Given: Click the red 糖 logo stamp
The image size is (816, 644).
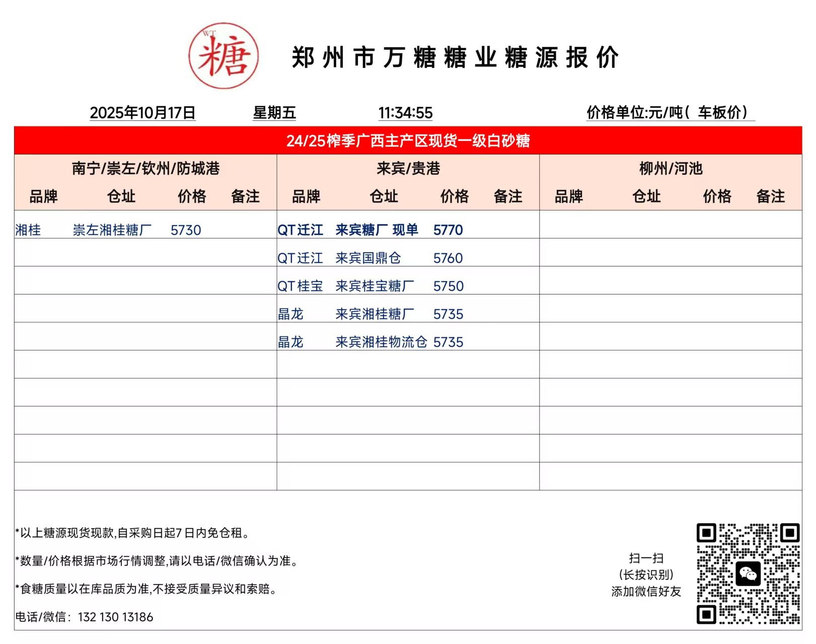Looking at the screenshot, I should [x=224, y=56].
